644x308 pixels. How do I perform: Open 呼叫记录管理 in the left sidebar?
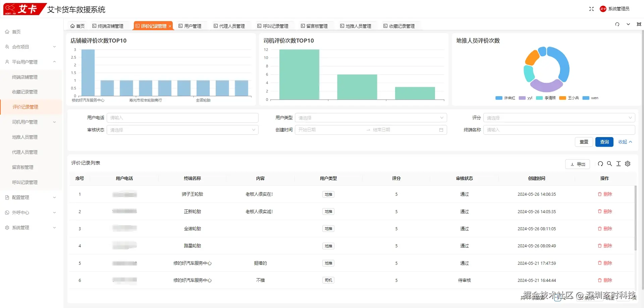click(32, 182)
